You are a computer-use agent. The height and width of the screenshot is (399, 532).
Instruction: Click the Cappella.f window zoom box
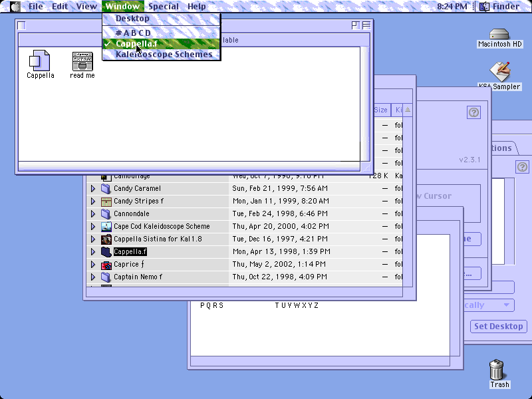coord(355,25)
